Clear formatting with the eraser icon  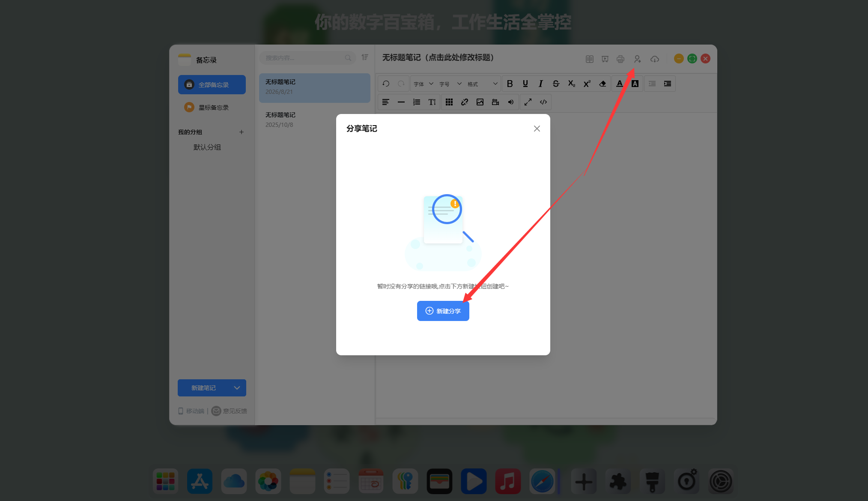pos(602,84)
